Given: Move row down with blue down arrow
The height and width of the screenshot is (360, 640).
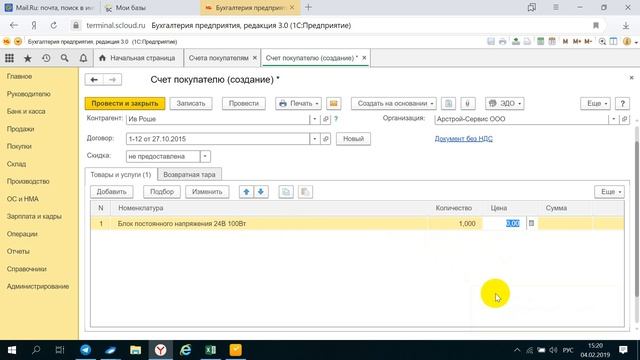Looking at the screenshot, I should click(x=261, y=191).
